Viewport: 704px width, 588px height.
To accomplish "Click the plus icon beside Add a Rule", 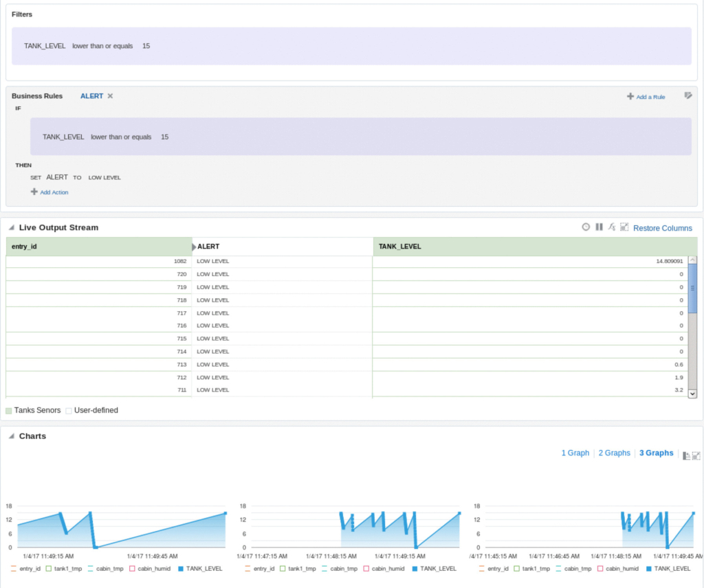I will pyautogui.click(x=630, y=96).
